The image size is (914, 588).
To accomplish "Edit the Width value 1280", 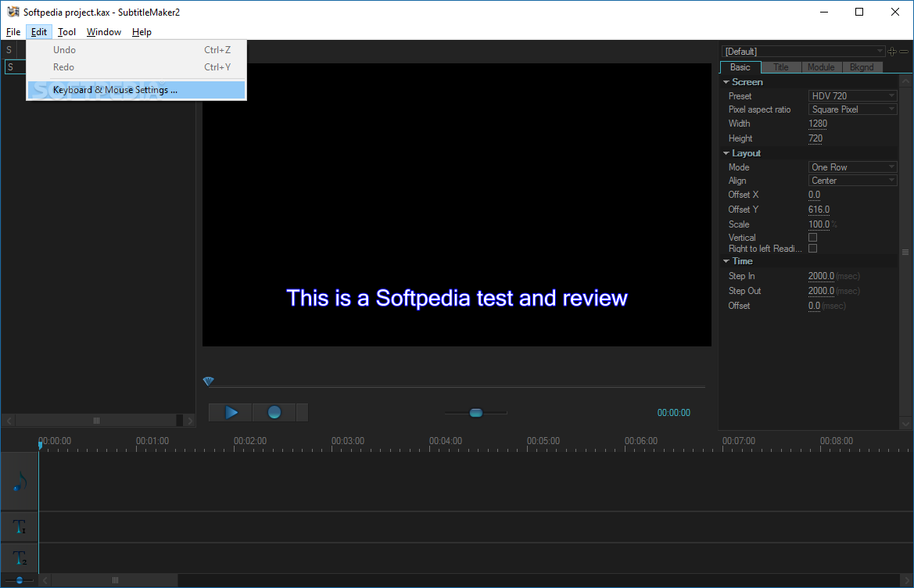I will pos(818,124).
